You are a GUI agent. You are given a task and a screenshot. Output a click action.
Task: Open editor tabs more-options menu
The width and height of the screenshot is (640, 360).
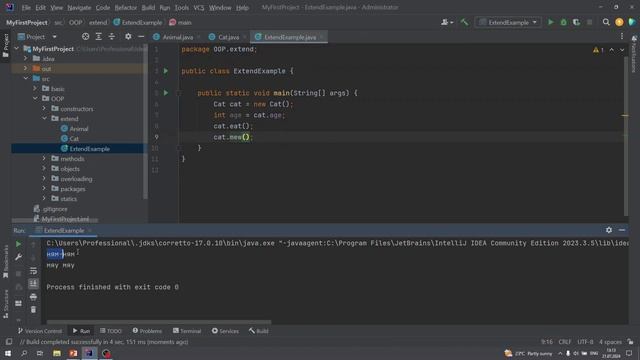(x=622, y=37)
